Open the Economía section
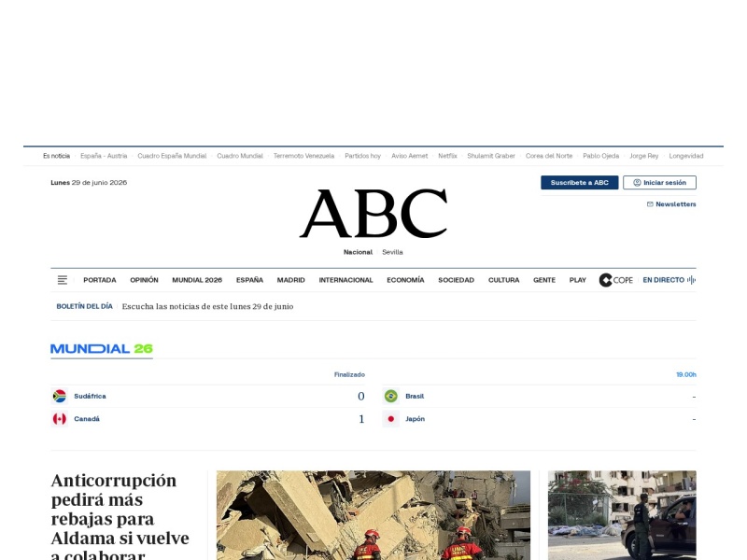Screen dimensions: 747x560 (x=405, y=280)
